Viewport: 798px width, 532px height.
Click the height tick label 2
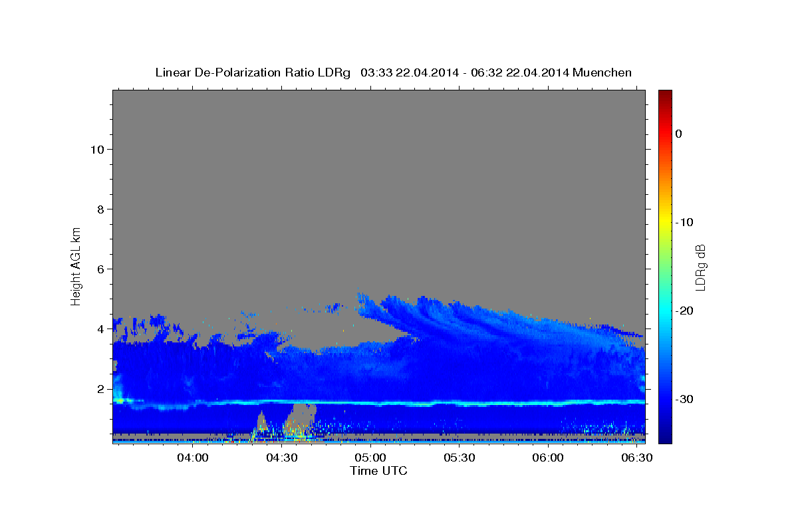pos(101,389)
